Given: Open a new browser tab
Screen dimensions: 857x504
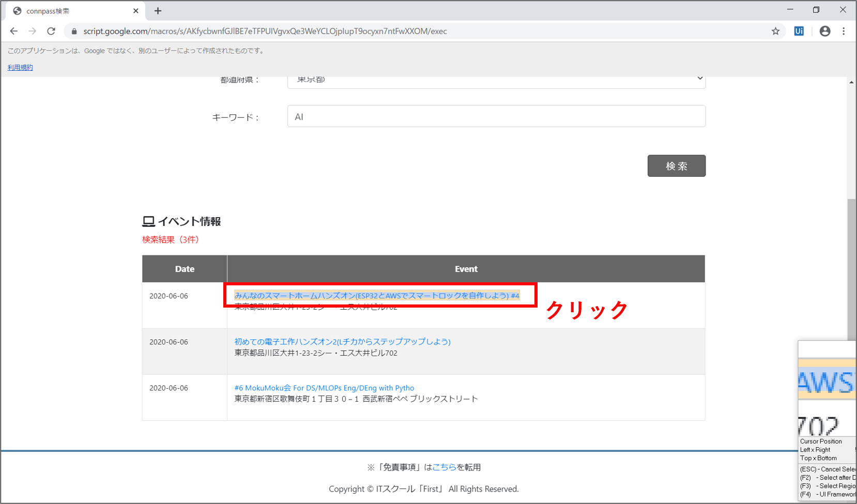Looking at the screenshot, I should [x=158, y=11].
